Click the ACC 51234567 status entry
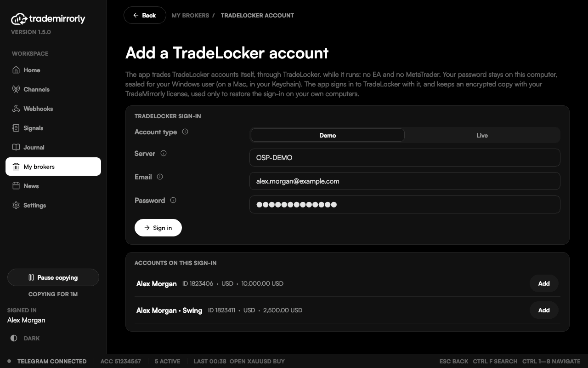588x368 pixels. [121, 361]
